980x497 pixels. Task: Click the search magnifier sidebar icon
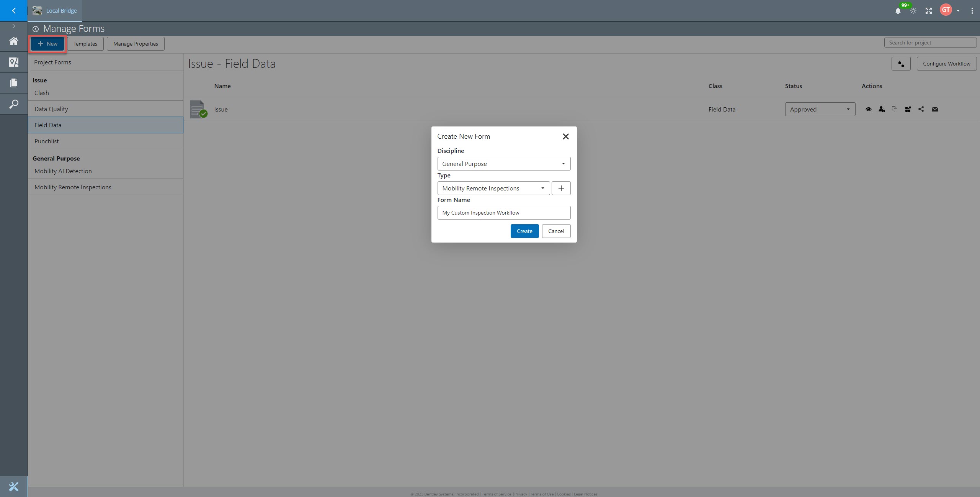(14, 104)
